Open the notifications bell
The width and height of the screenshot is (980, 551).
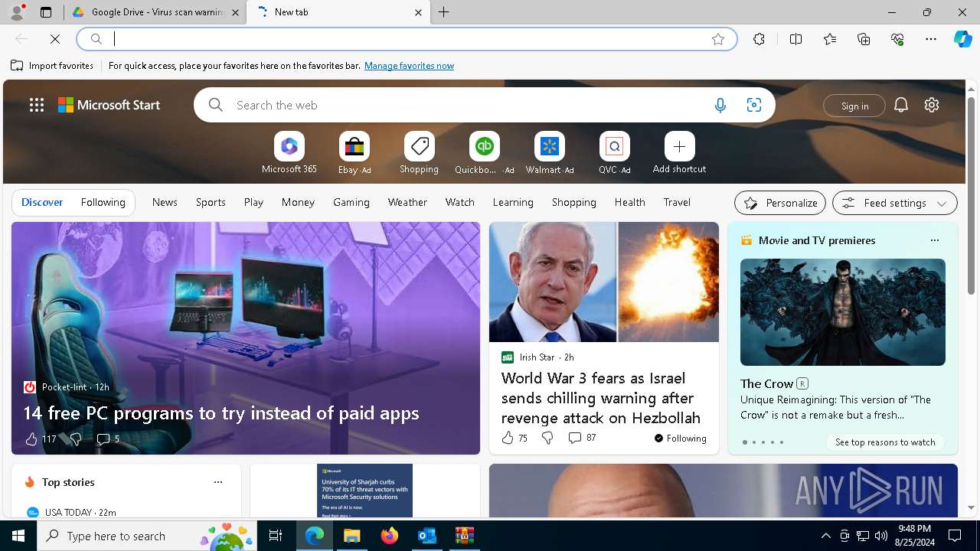(900, 106)
